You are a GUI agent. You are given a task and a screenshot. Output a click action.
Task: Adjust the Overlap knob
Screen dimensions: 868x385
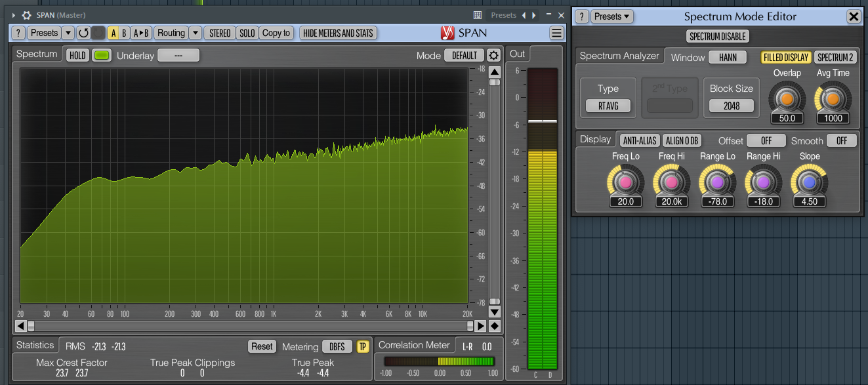787,100
